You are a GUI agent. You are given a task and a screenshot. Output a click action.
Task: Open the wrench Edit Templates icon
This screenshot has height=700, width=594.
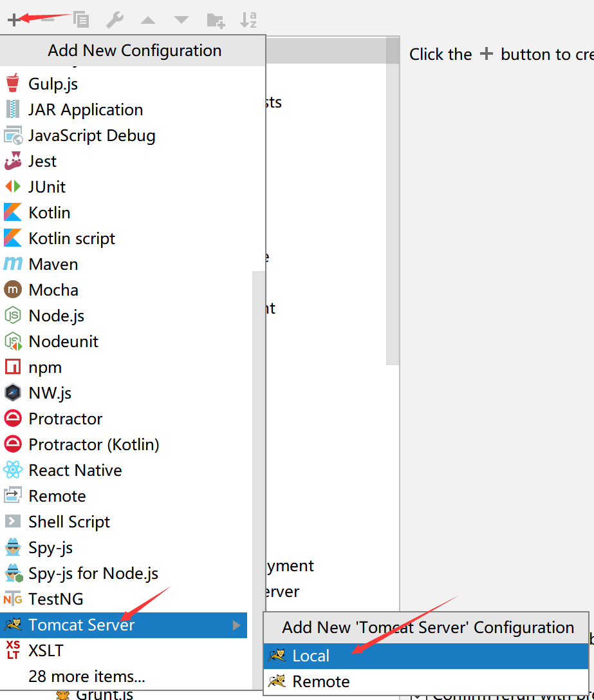click(x=115, y=20)
